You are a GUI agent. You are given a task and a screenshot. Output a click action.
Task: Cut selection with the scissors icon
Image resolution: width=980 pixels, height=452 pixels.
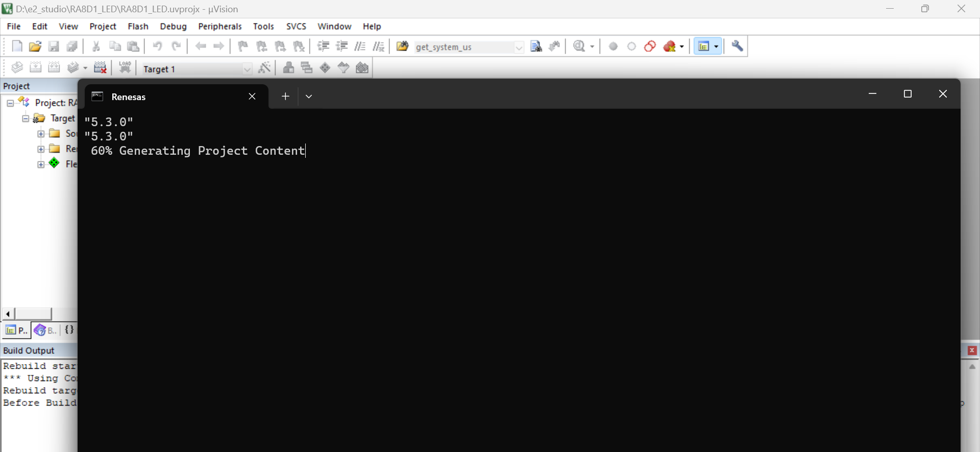pos(96,46)
